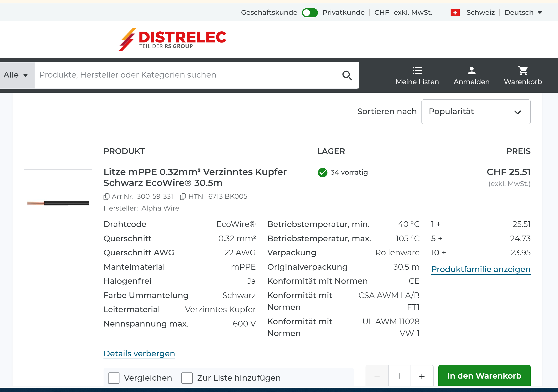558x392 pixels.
Task: Copy the Art.Nr. with copy icon
Action: point(107,196)
